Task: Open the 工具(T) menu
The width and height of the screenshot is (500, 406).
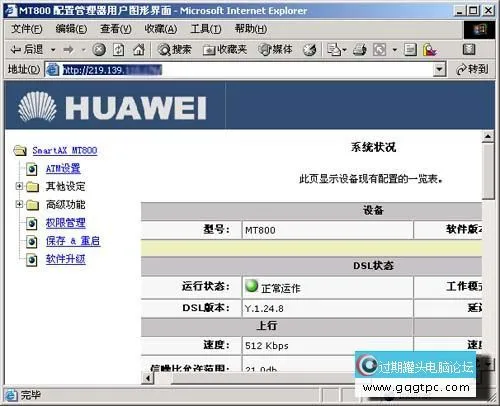Action: pyautogui.click(x=206, y=29)
